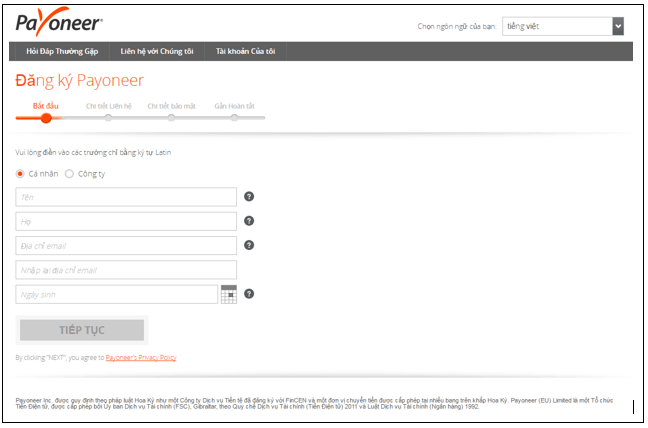
Task: Select the Cá nhân radio option
Action: click(x=20, y=174)
